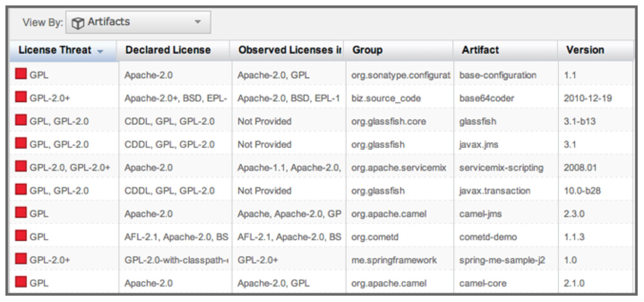Click the Artifact column header

[x=480, y=51]
